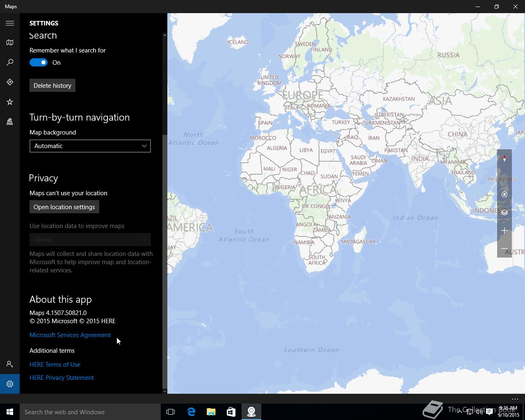Click scrollbar up arrow in settings

click(165, 35)
